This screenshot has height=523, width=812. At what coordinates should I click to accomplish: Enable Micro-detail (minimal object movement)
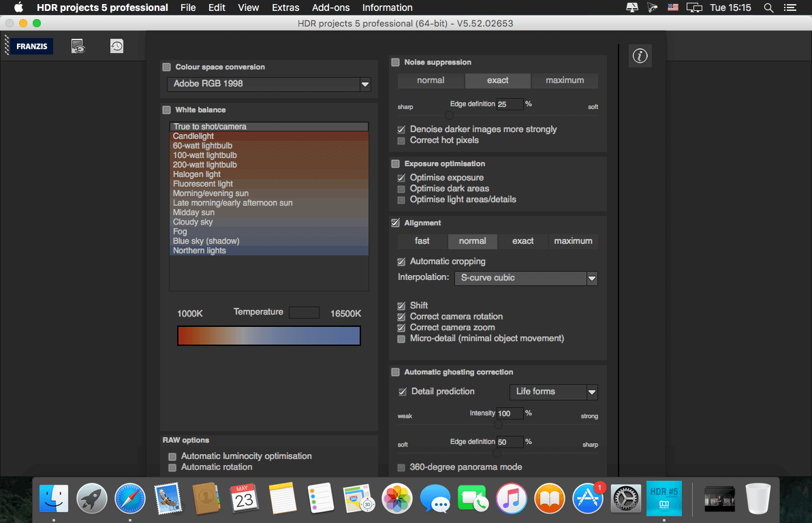tap(401, 339)
